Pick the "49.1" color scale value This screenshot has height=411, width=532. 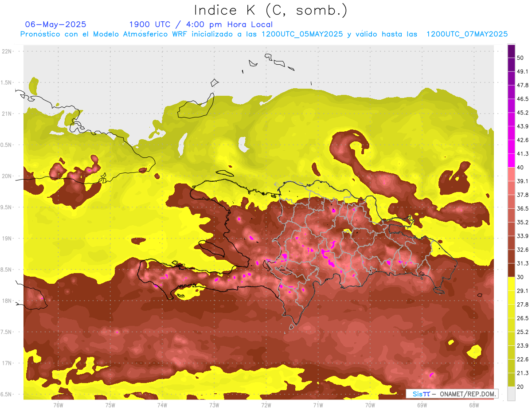pyautogui.click(x=523, y=71)
